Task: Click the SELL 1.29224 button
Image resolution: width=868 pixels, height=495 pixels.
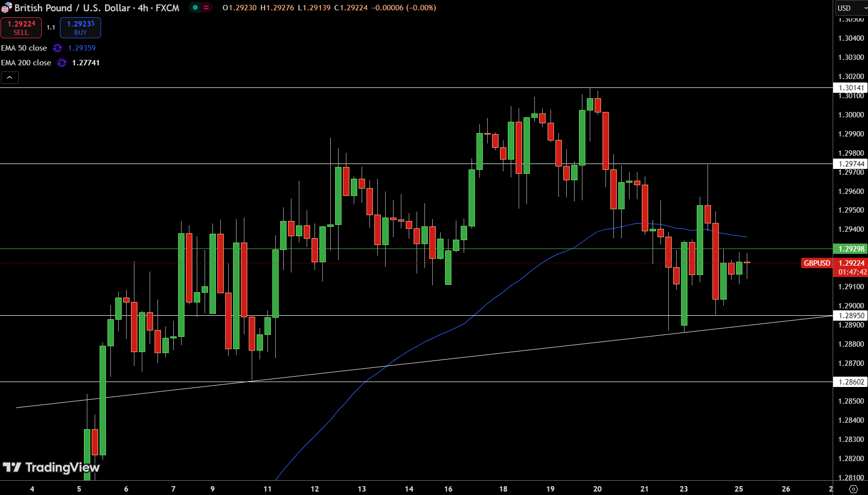Action: [x=21, y=27]
